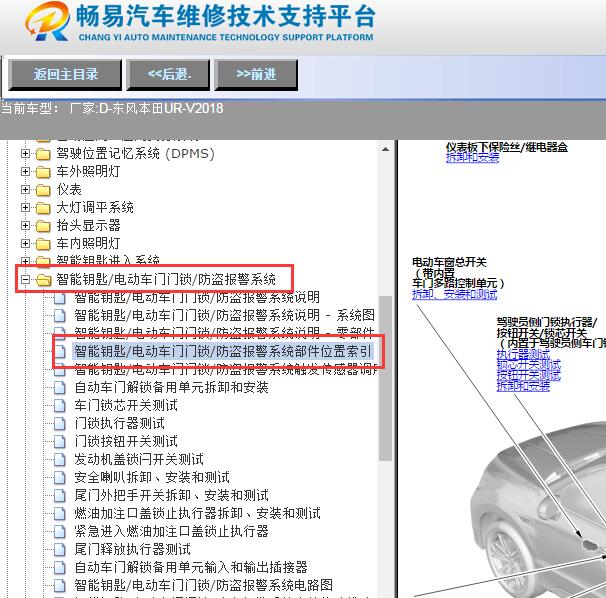Viewport: 606px width, 598px height.
Task: Expand the 仪表 folder node
Action: pyautogui.click(x=26, y=190)
